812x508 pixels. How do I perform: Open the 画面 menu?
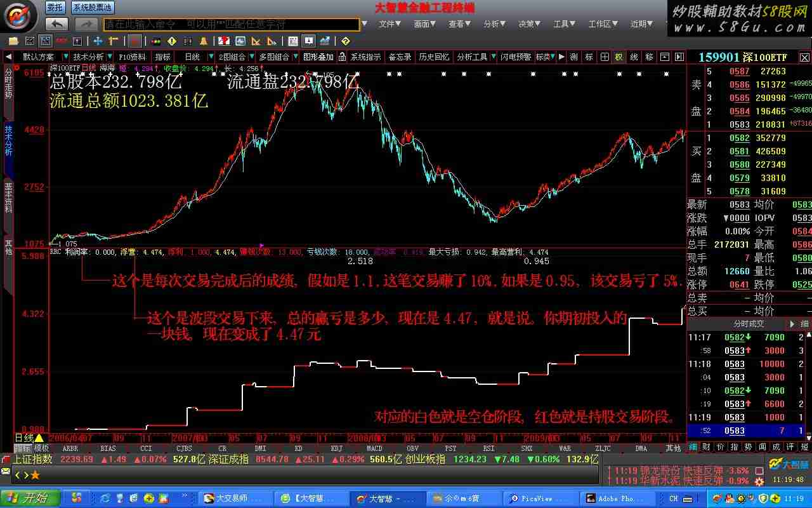(426, 24)
